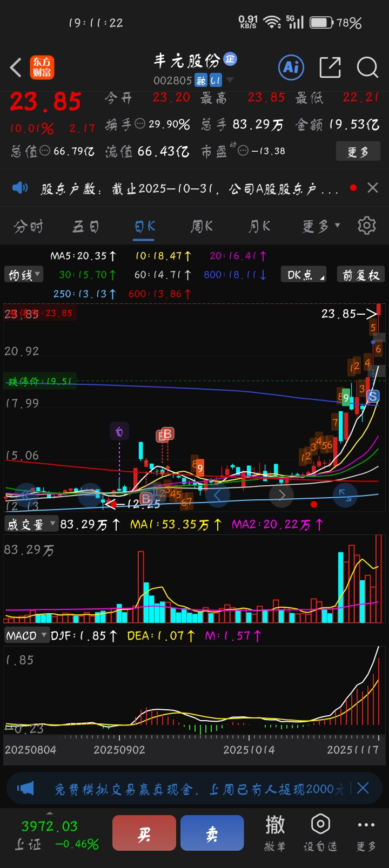
Task: Tap 金额 19.53亿 value
Action: point(338,125)
